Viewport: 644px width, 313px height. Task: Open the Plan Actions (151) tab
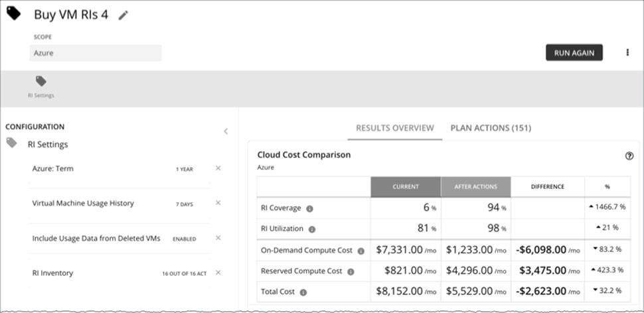pos(491,128)
